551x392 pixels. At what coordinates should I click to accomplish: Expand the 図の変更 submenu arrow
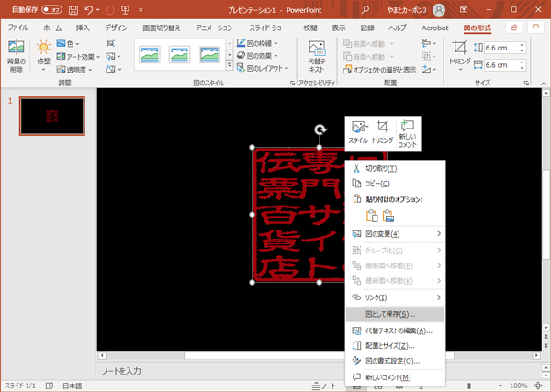tap(439, 233)
